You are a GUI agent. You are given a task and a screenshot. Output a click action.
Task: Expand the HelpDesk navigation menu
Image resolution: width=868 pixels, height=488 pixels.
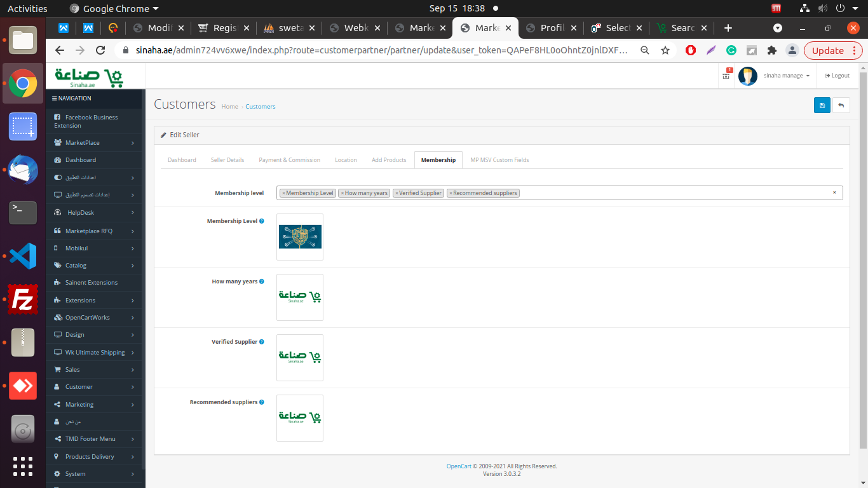click(93, 213)
